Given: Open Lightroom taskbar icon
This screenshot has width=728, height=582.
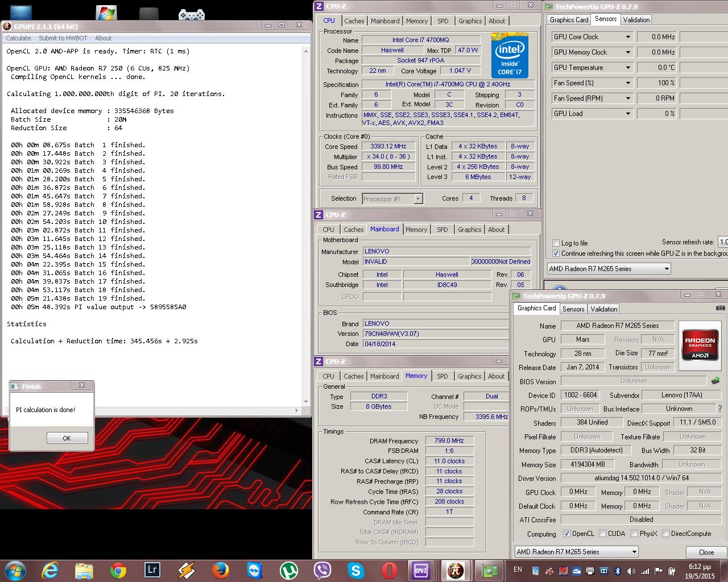Looking at the screenshot, I should click(152, 570).
